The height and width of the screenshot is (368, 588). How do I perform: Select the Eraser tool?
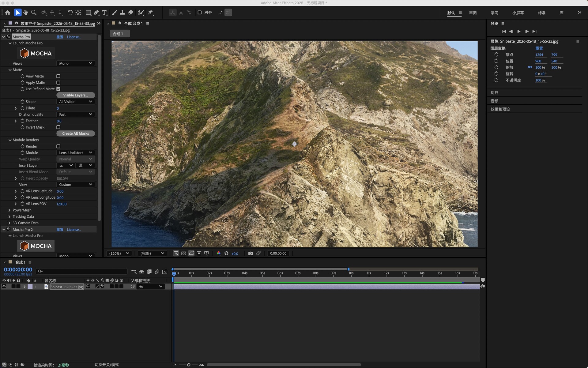(x=130, y=13)
